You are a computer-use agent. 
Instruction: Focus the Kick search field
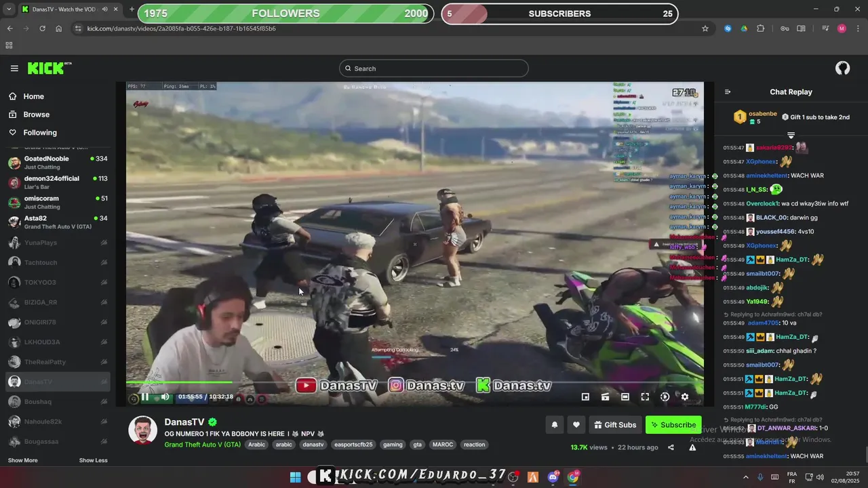[x=434, y=68]
